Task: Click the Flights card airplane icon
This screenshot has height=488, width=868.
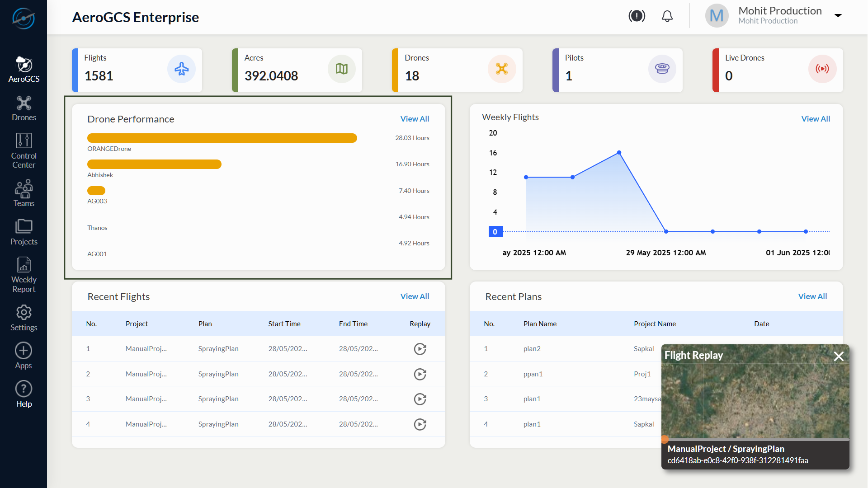Action: coord(181,69)
